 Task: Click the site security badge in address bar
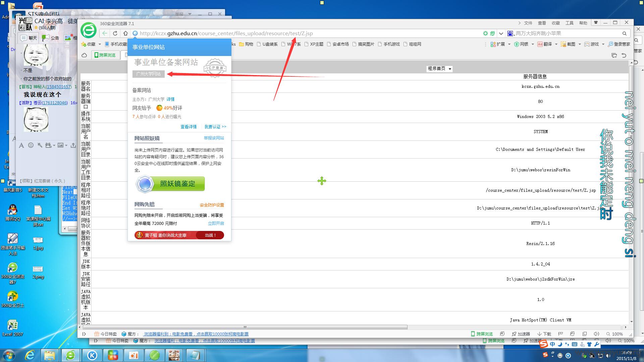point(135,33)
